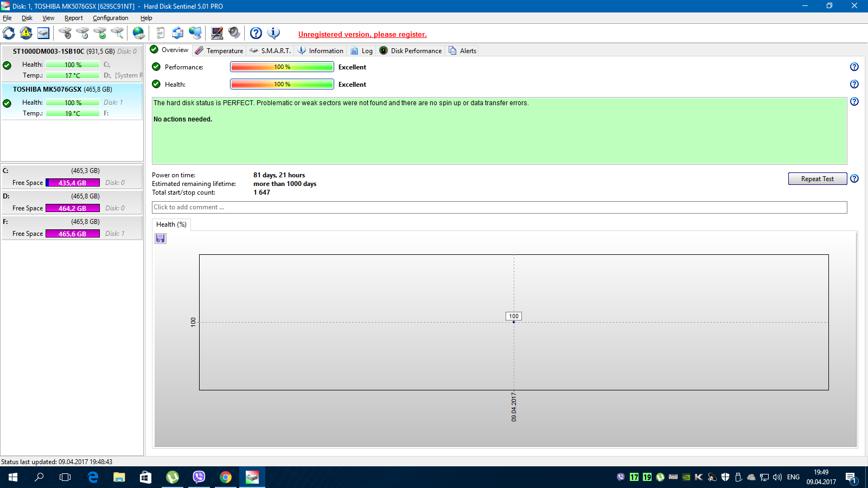Open File Explorer from the taskbar
The image size is (868, 488).
(119, 477)
